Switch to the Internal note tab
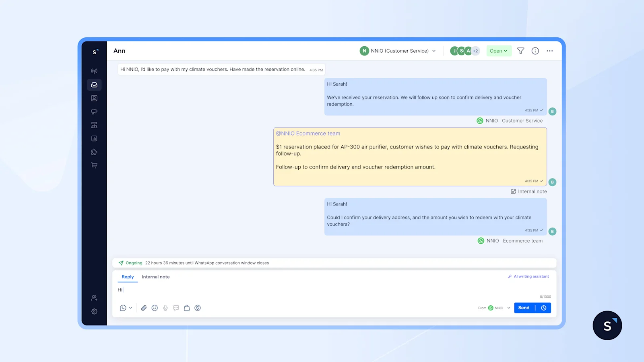The width and height of the screenshot is (644, 362). pyautogui.click(x=156, y=277)
